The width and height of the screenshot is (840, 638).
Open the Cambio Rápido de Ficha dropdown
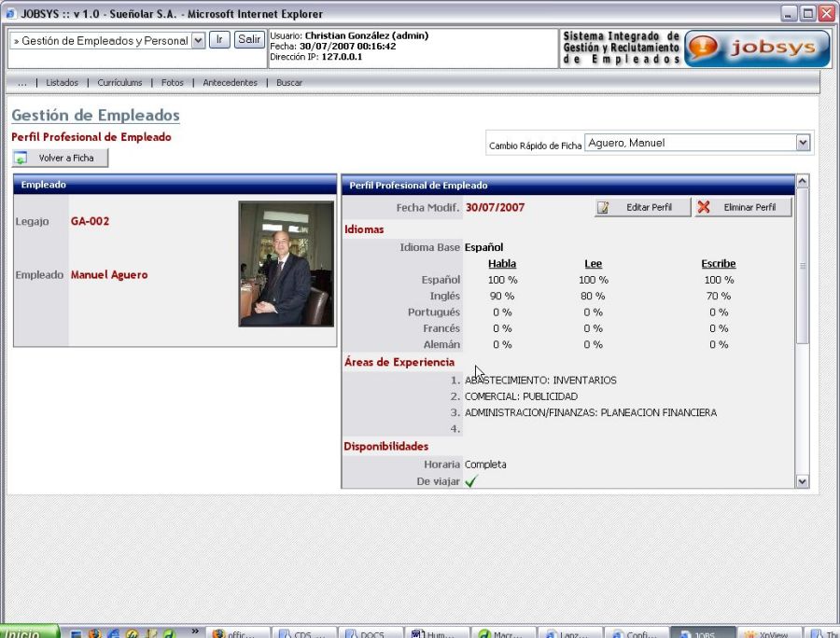[x=803, y=143]
